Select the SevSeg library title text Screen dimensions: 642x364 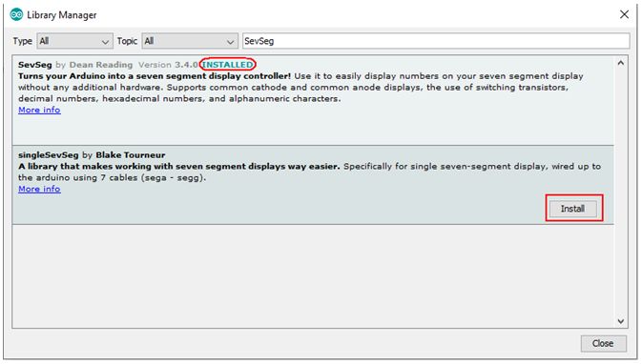pos(34,65)
